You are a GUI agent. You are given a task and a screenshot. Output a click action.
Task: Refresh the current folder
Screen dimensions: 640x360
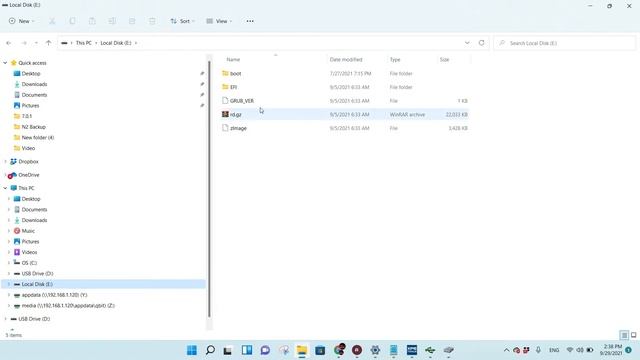(482, 43)
